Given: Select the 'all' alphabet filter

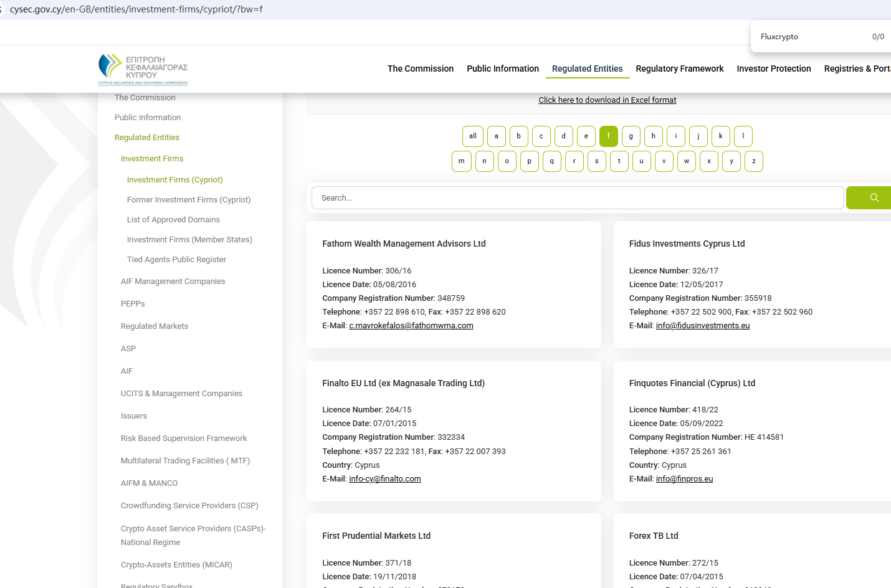Looking at the screenshot, I should coord(472,136).
